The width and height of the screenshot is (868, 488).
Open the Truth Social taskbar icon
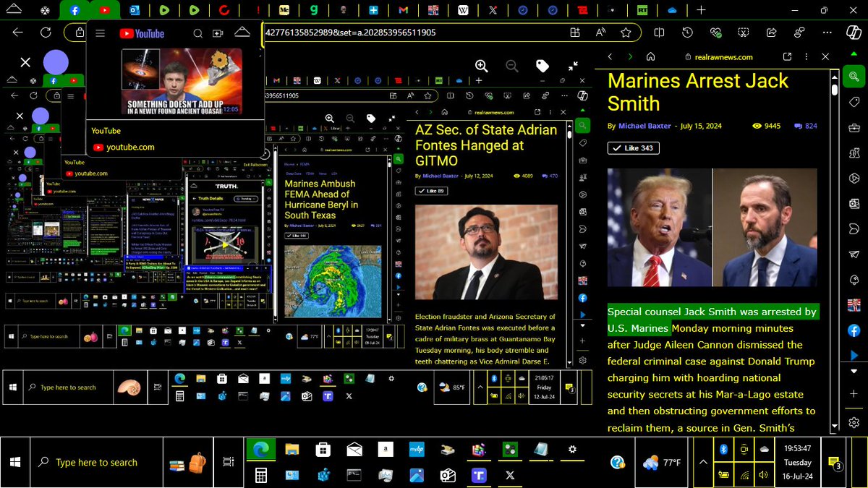[478, 475]
